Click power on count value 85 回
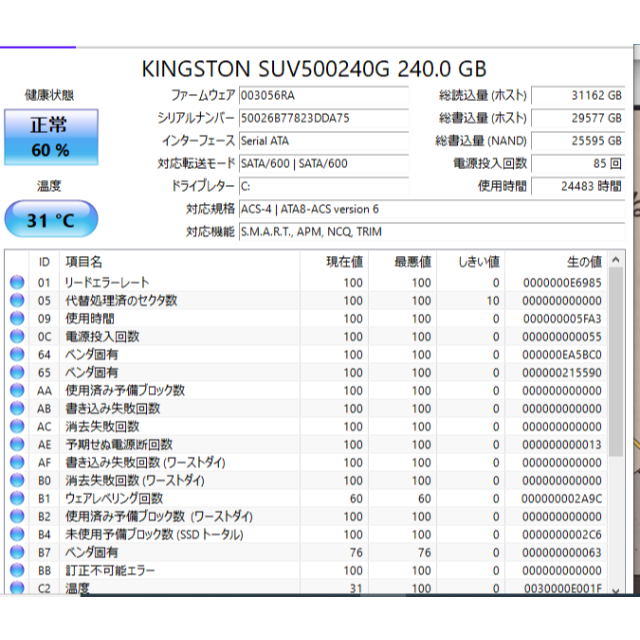Screen dimensions: 640x640 (x=578, y=164)
